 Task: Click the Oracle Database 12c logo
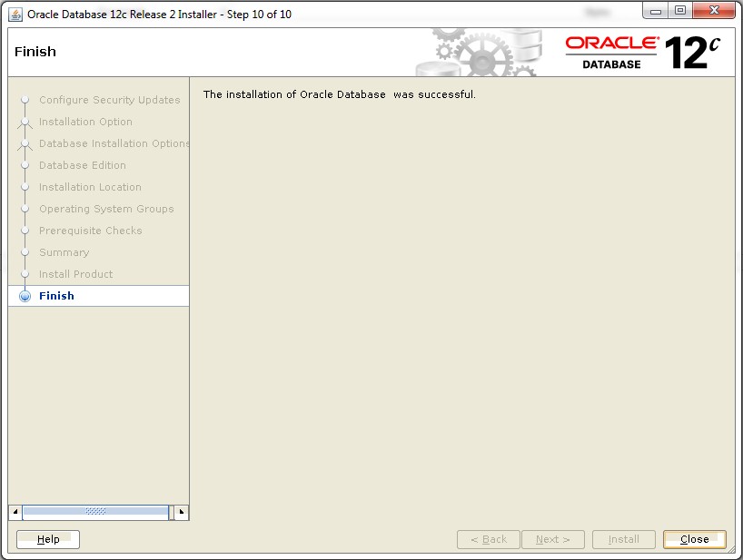(x=643, y=53)
